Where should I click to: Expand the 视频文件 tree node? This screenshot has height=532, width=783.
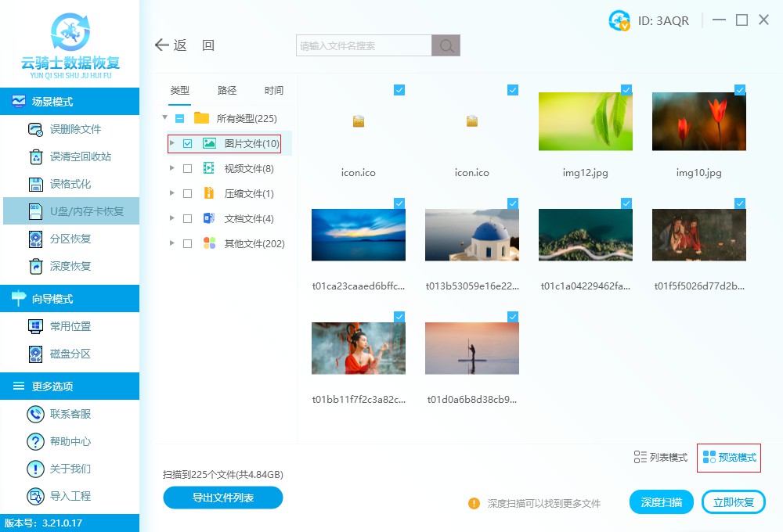click(x=172, y=168)
